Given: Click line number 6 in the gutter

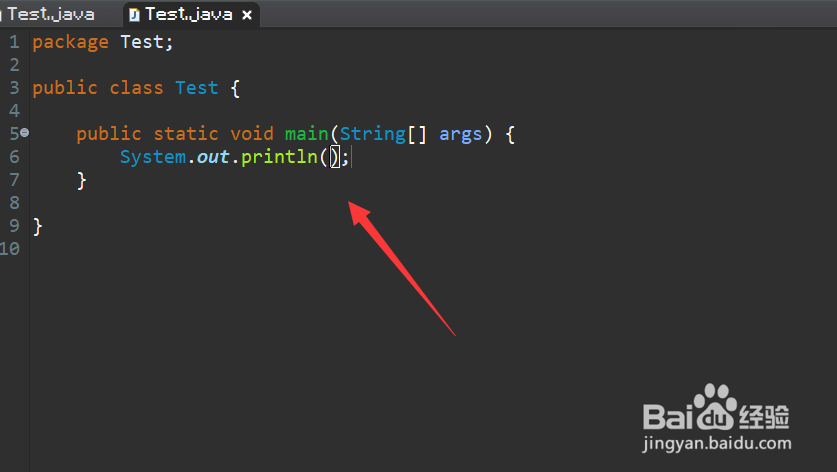Looking at the screenshot, I should coord(14,157).
